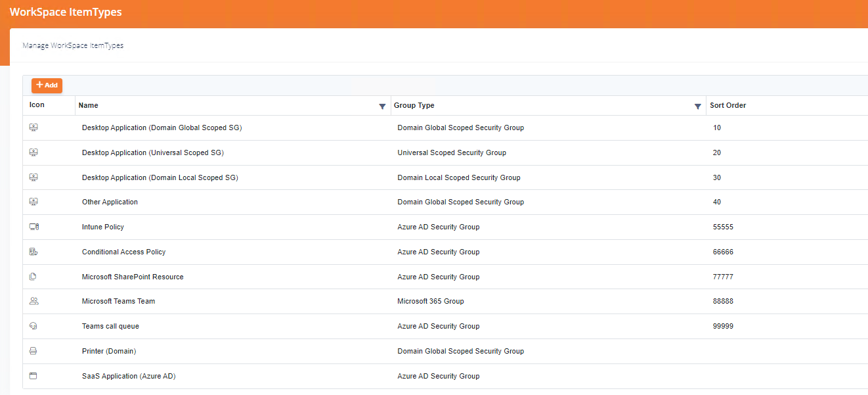868x395 pixels.
Task: Select the Desktop Application (Domain Local Scoped SG) name
Action: [160, 177]
